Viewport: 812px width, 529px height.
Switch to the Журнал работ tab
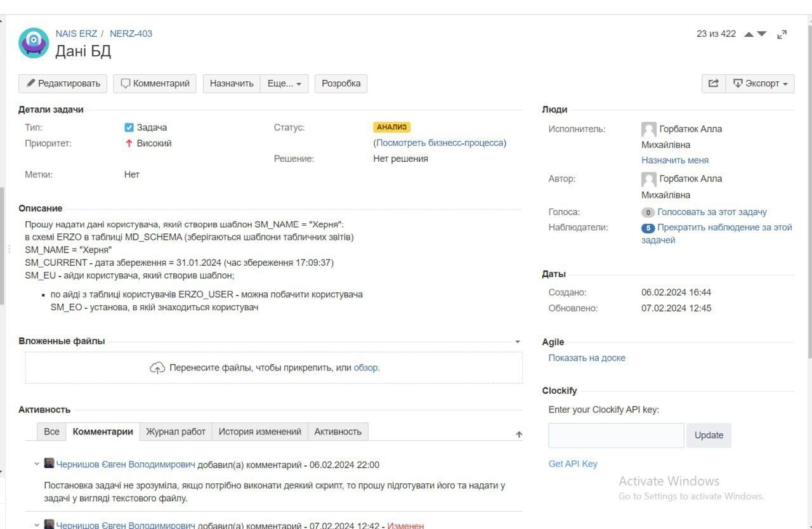pos(176,431)
